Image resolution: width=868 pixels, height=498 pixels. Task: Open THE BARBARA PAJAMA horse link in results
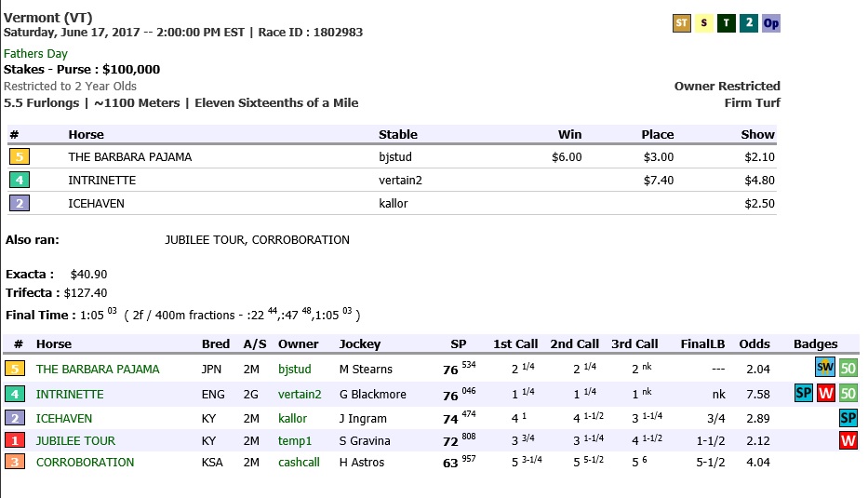coord(98,369)
